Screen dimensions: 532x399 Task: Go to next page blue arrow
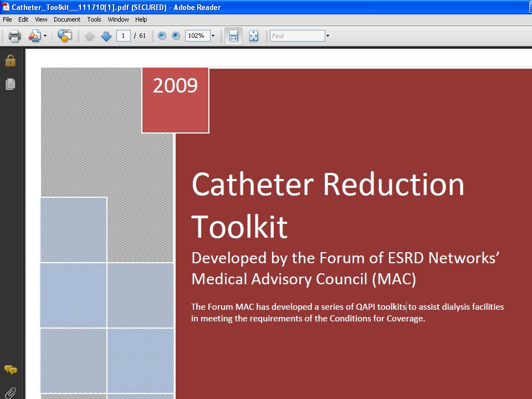pos(106,36)
